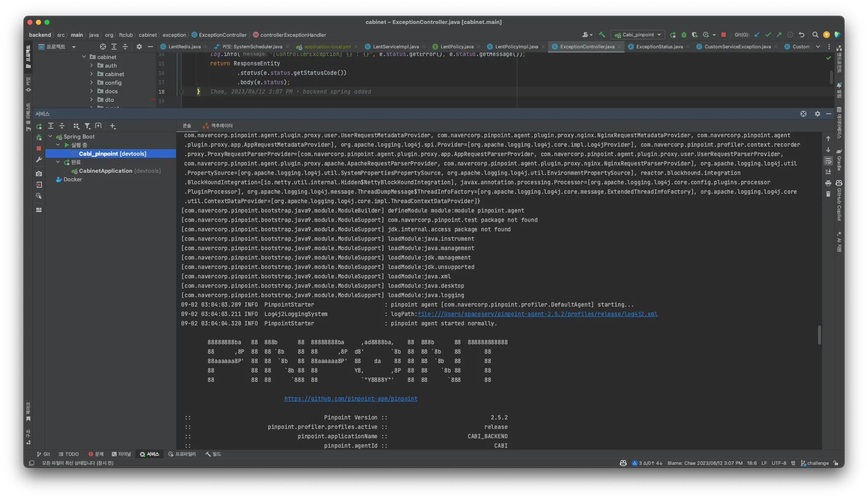The width and height of the screenshot is (868, 499).
Task: Click the green Debug bug icon
Action: (684, 35)
